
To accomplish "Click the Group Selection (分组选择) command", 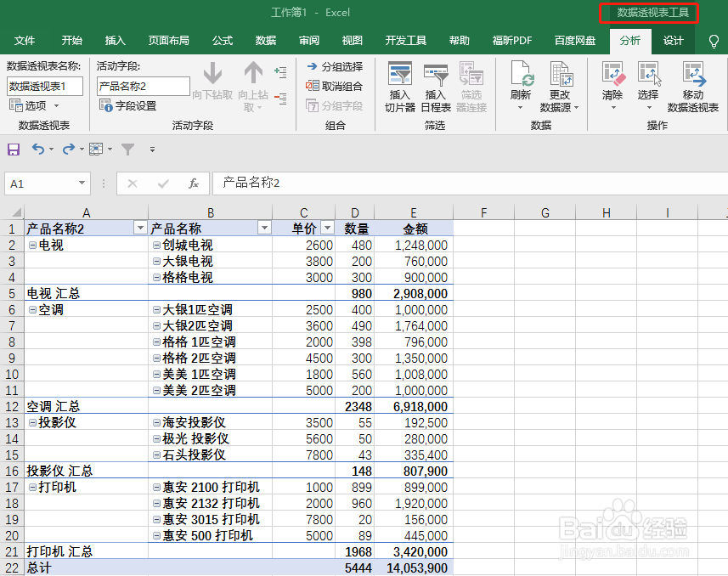I will coord(335,67).
